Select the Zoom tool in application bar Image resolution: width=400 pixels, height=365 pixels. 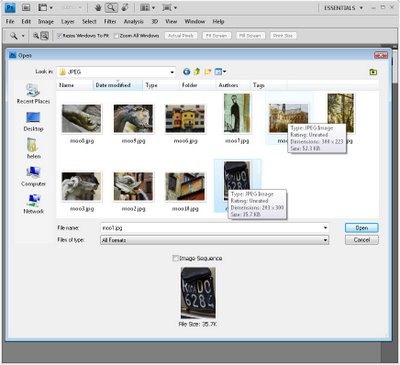click(x=111, y=8)
